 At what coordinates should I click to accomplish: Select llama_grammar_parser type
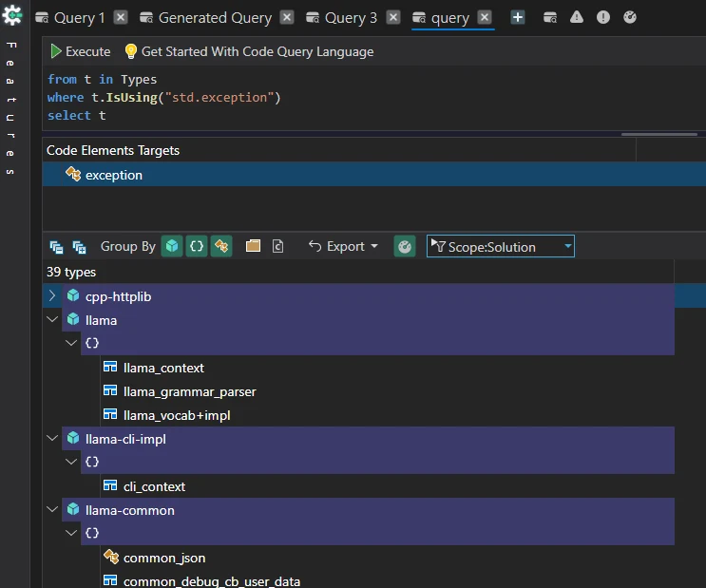point(189,391)
